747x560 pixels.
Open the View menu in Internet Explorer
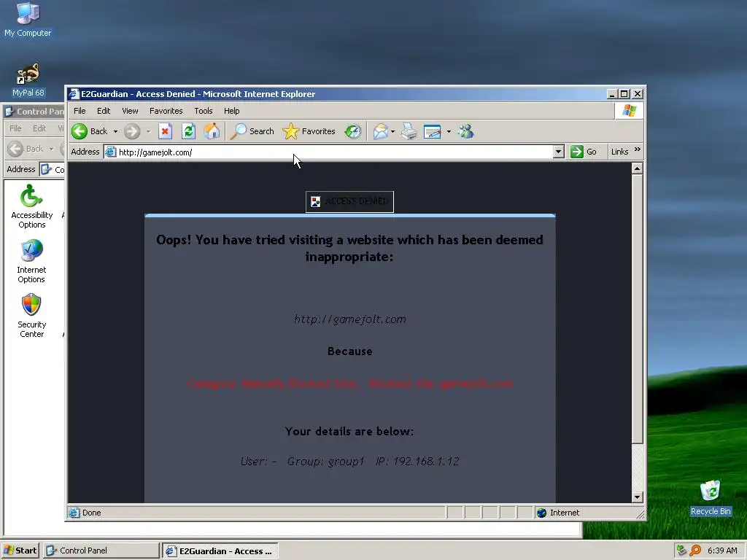tap(130, 111)
